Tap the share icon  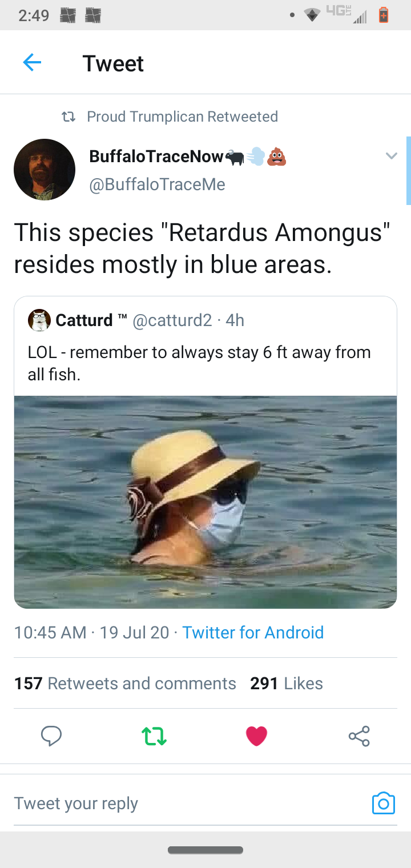coord(359,736)
